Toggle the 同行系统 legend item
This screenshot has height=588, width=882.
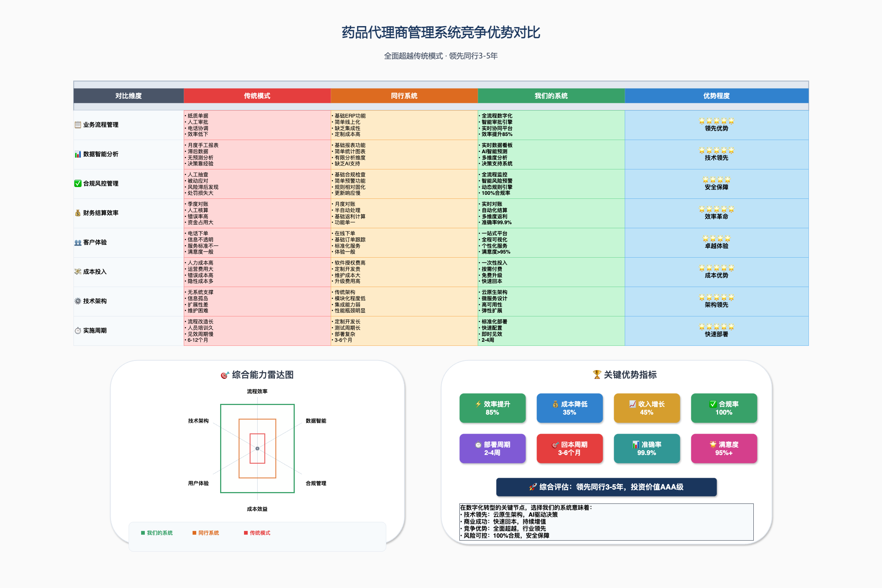206,533
